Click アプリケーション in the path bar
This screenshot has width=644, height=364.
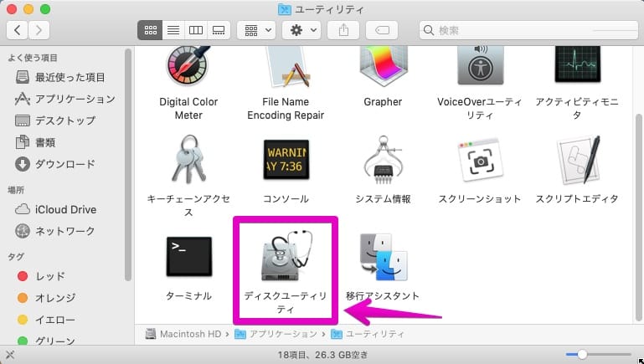click(x=276, y=334)
